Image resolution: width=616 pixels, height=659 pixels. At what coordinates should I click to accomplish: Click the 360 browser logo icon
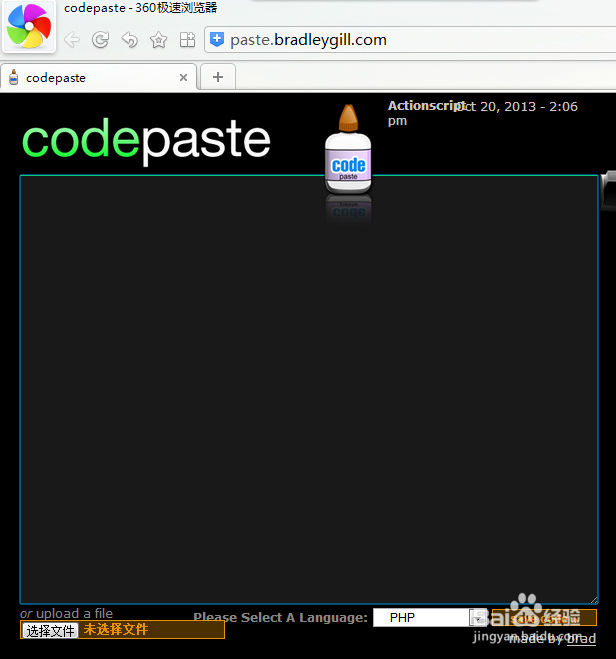click(x=29, y=26)
